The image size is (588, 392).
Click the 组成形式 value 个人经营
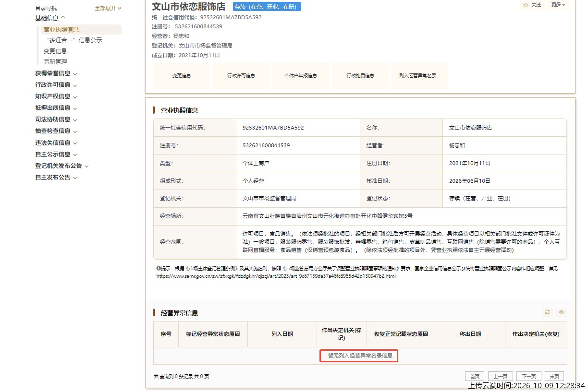(253, 181)
